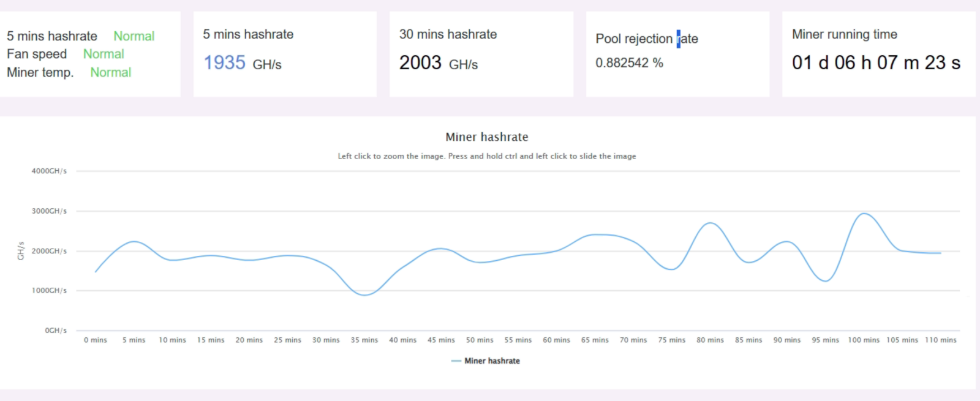Click the 4000GH/s y-axis label
Image resolution: width=980 pixels, height=401 pixels.
(49, 171)
